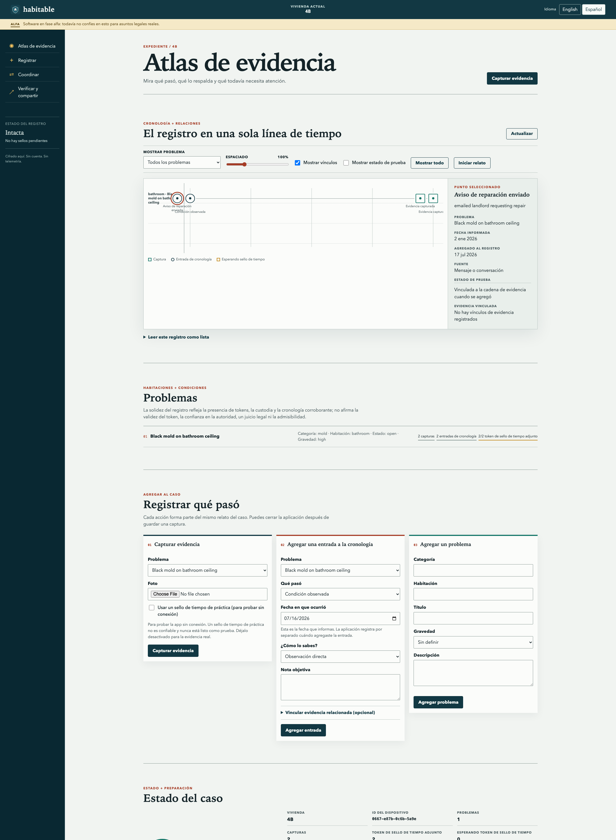The image size is (616, 840).
Task: Open Verificar y compartir in sidebar
Action: click(32, 92)
